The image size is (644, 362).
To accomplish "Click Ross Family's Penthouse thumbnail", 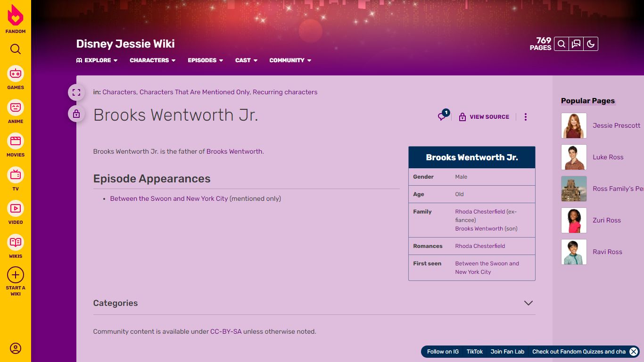I will tap(574, 189).
